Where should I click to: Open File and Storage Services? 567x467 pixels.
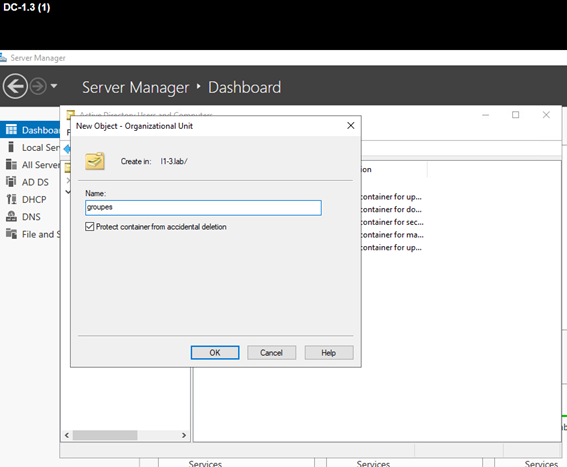[x=33, y=234]
